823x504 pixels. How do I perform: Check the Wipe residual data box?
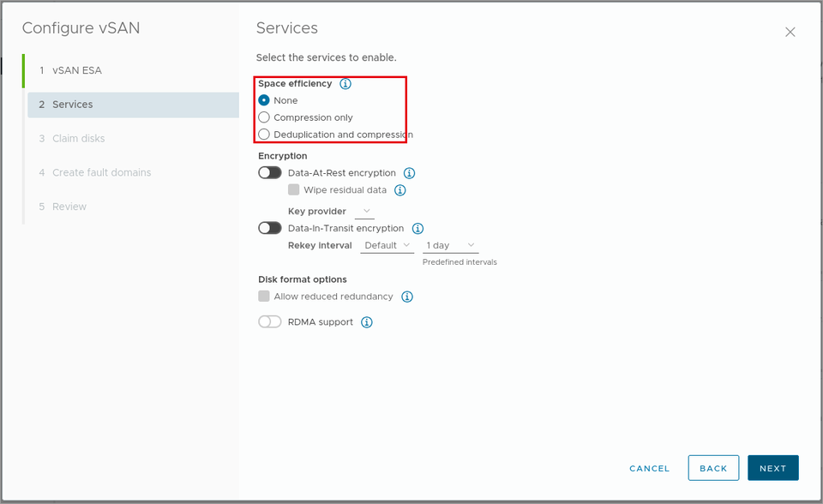[x=294, y=189]
